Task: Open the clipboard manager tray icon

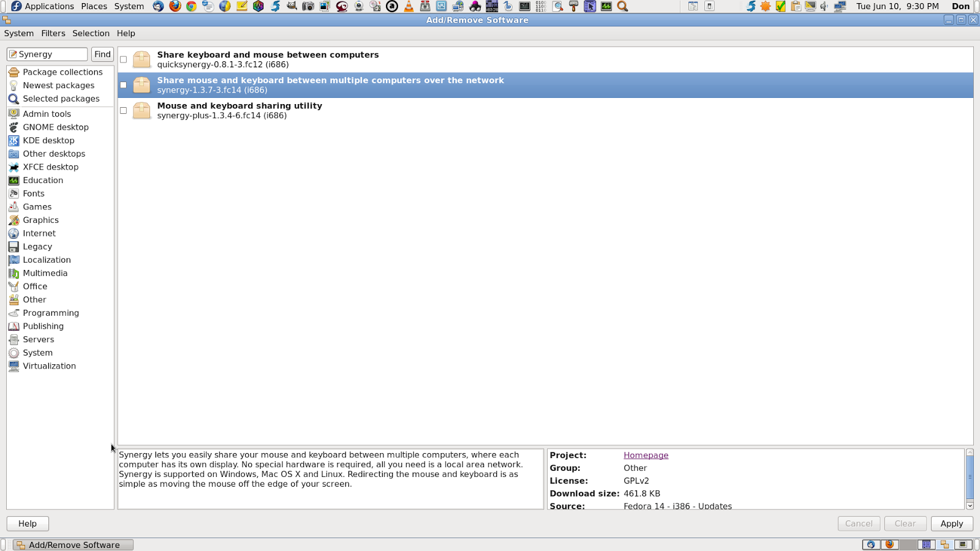Action: click(x=796, y=6)
